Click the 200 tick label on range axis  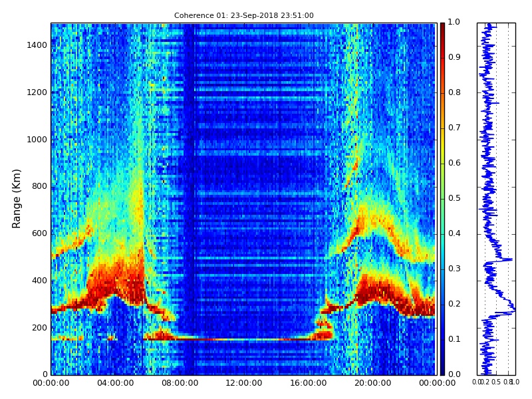tap(40, 328)
